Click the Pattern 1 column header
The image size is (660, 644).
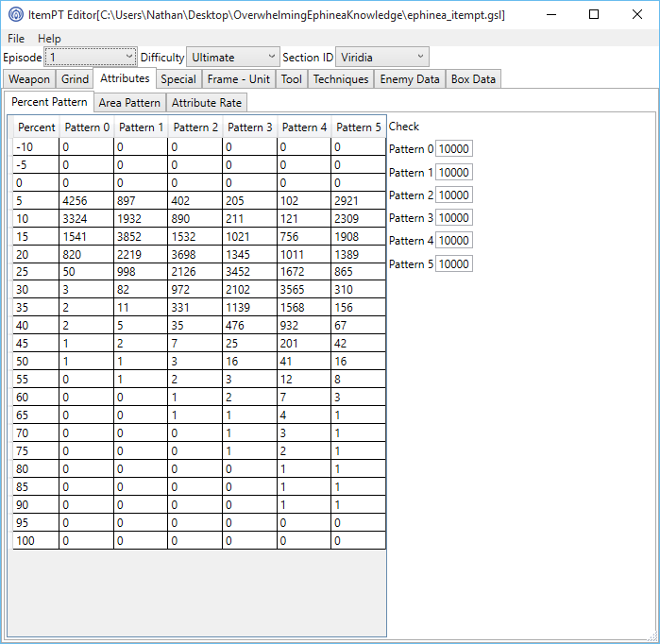coord(141,127)
